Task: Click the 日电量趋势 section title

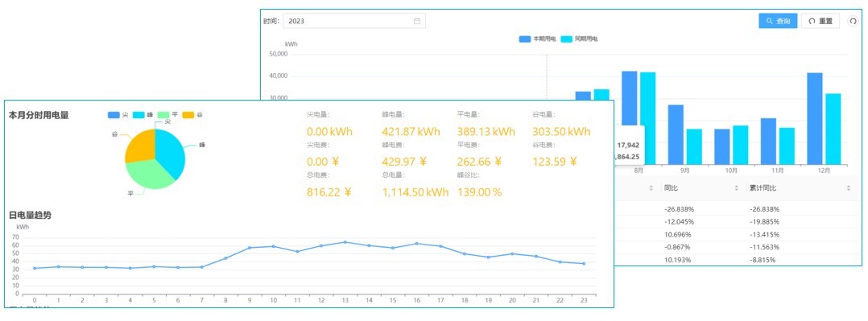Action: pos(30,216)
